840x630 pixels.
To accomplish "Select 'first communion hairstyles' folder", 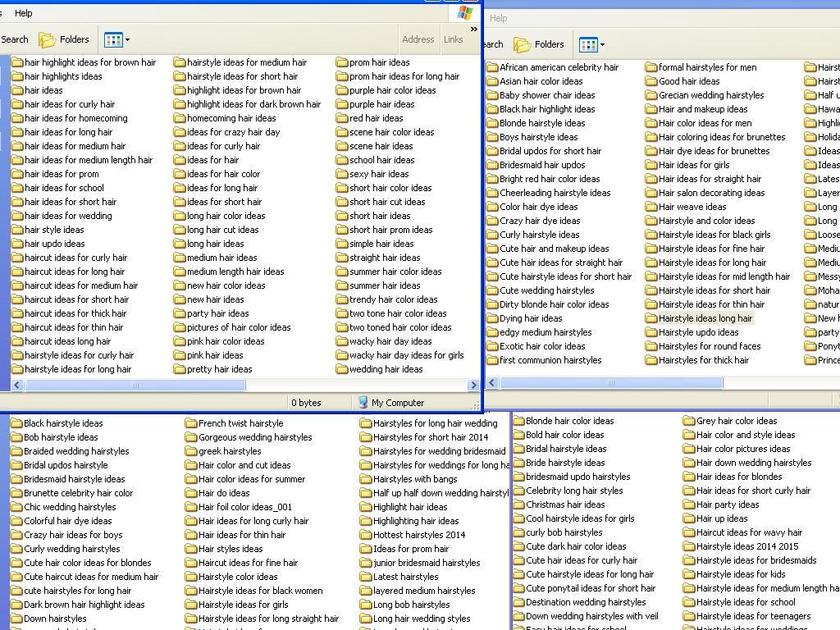I will point(544,360).
